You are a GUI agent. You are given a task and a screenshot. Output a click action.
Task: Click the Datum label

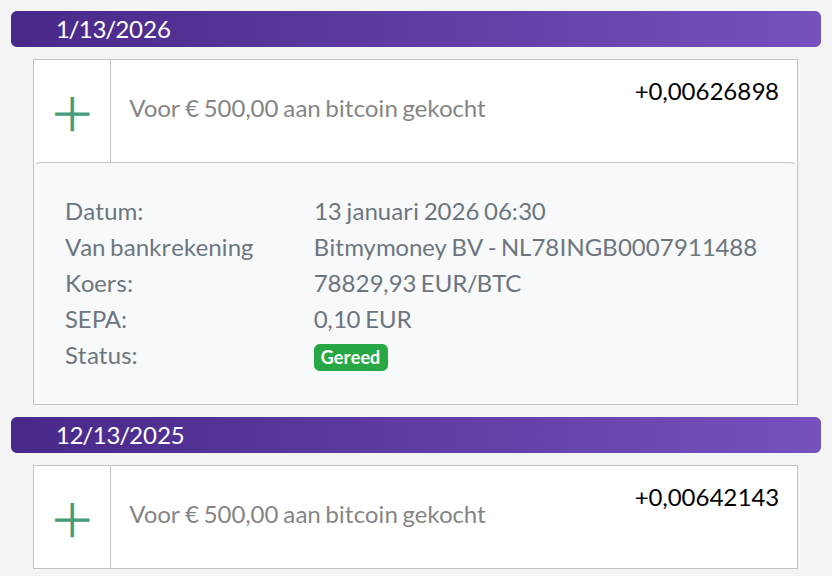pyautogui.click(x=104, y=212)
